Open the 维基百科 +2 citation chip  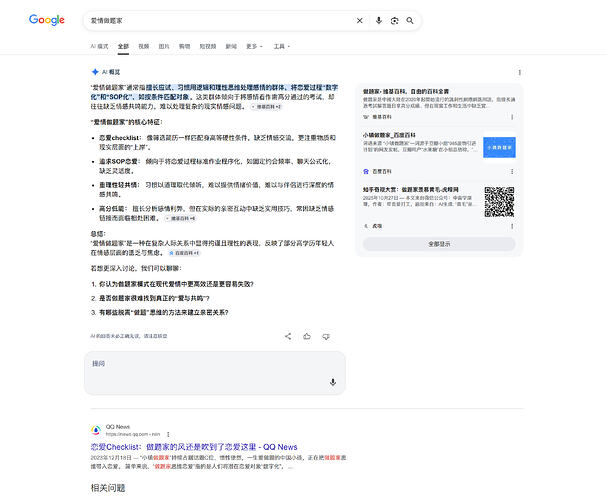click(x=266, y=106)
